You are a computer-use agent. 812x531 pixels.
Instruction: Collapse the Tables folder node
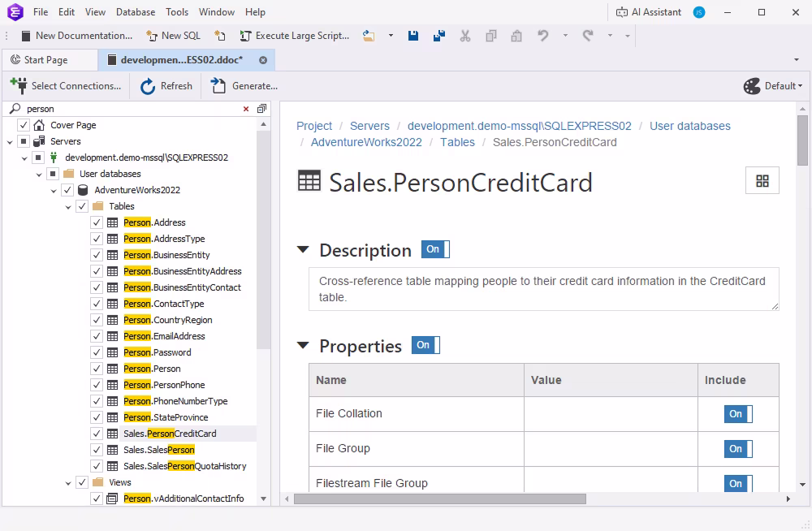pyautogui.click(x=68, y=207)
